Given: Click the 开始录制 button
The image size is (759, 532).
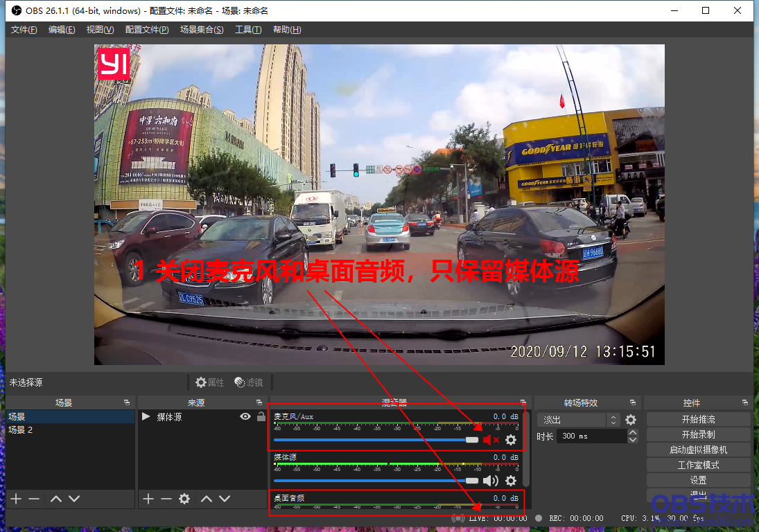Looking at the screenshot, I should (x=698, y=435).
